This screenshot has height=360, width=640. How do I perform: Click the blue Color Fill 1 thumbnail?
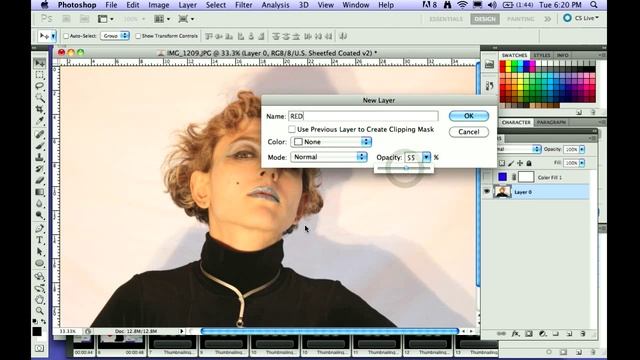[x=502, y=177]
